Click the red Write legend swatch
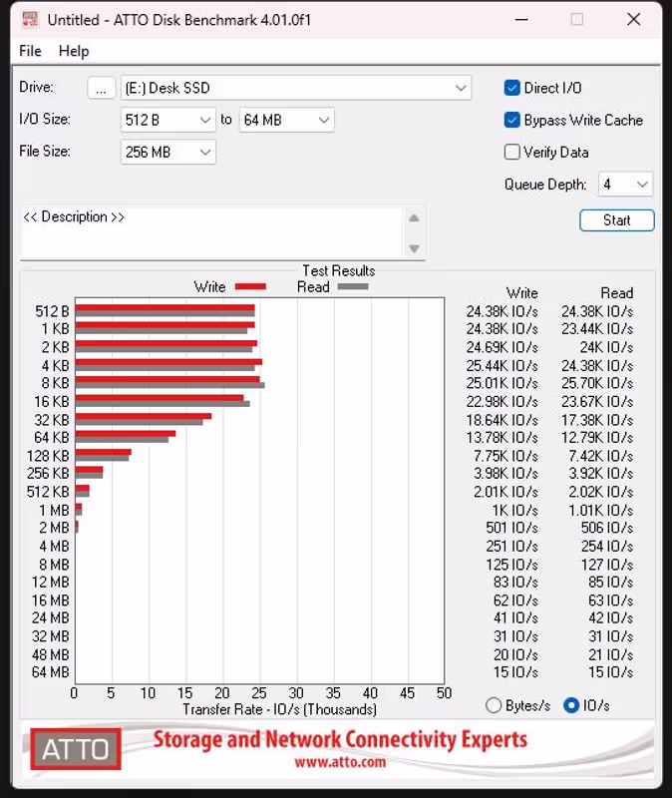672x798 pixels. click(250, 287)
